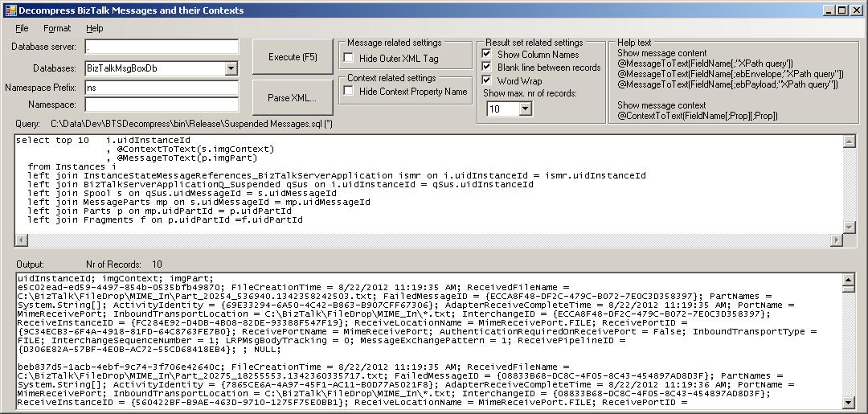This screenshot has height=414, width=868.
Task: Click the query editor's vertical scroll down arrow
Action: pos(850,227)
